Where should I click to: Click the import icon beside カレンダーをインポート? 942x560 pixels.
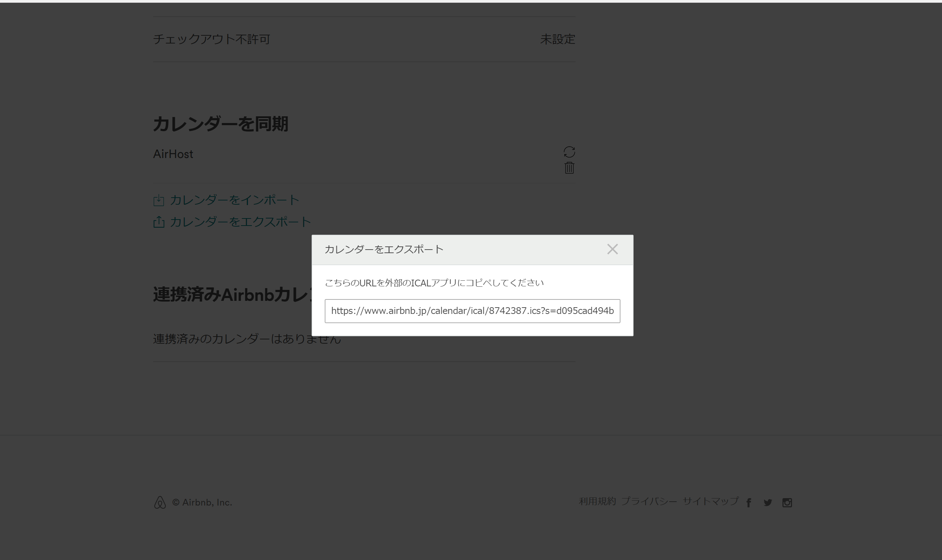click(x=158, y=200)
